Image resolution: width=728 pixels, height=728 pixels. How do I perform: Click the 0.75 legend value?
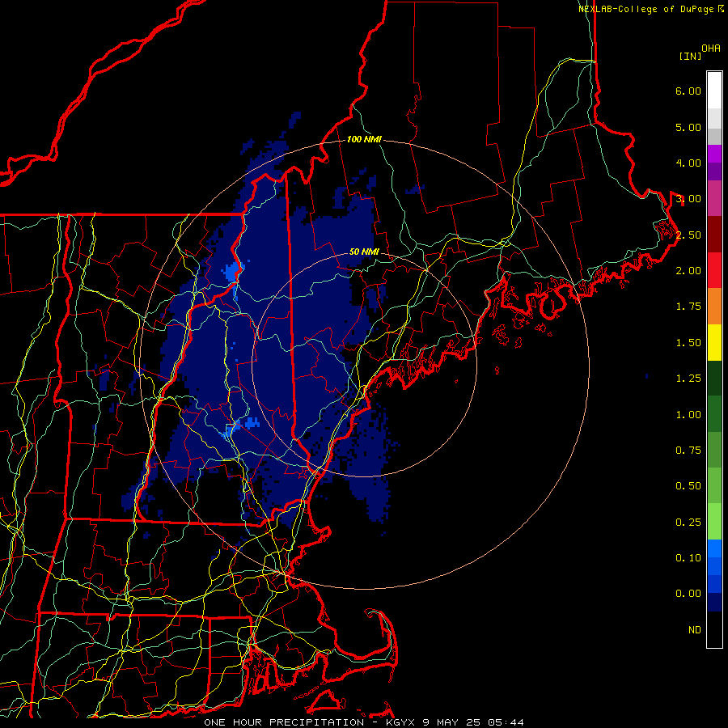coord(688,451)
